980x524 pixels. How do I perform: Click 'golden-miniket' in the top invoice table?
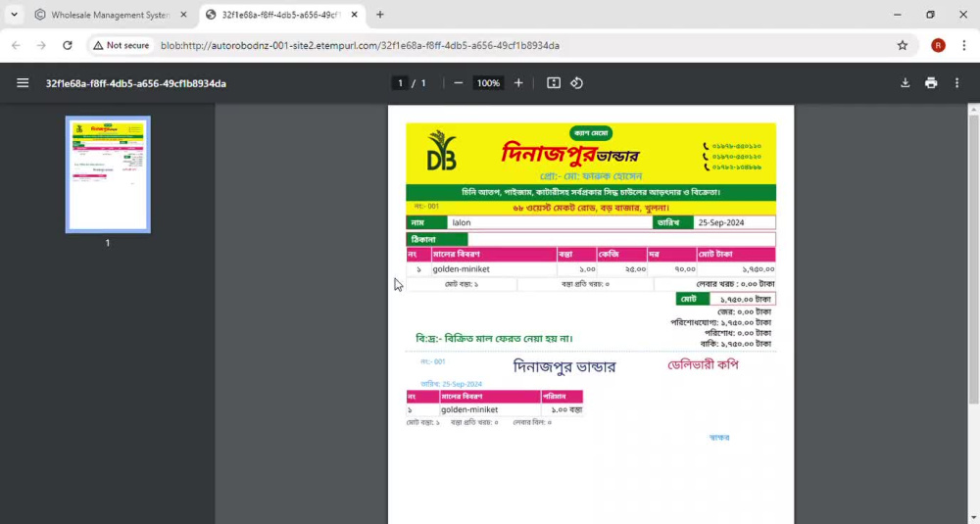462,269
